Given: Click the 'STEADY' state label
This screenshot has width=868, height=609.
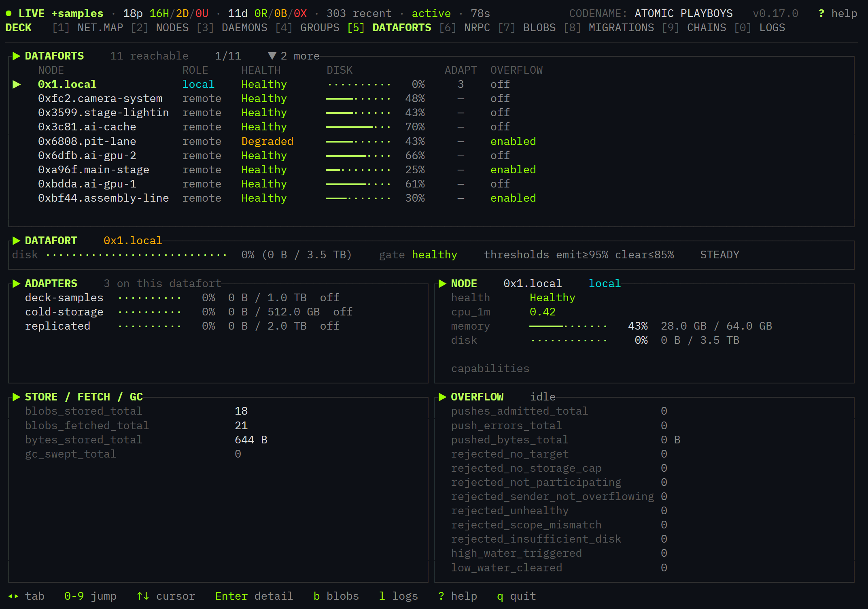Looking at the screenshot, I should pos(719,255).
